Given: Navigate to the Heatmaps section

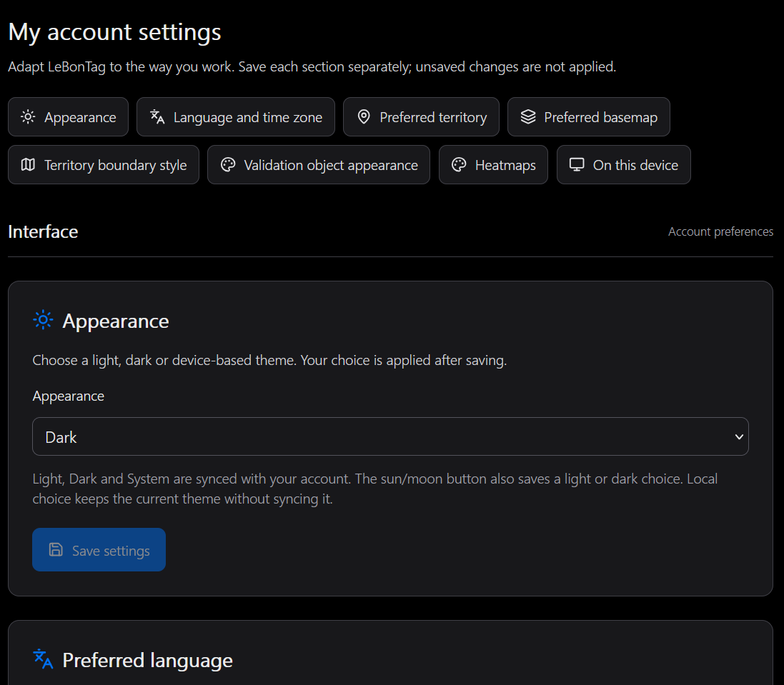Looking at the screenshot, I should 494,165.
